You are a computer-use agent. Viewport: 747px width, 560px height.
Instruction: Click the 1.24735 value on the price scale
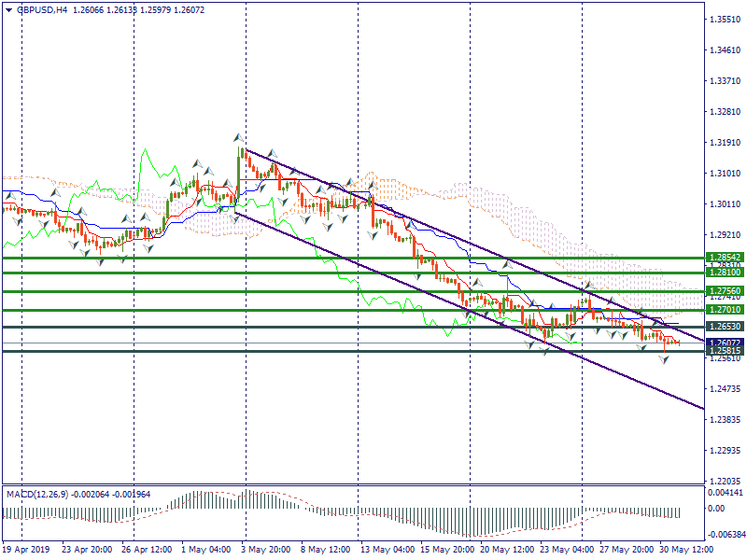(726, 388)
